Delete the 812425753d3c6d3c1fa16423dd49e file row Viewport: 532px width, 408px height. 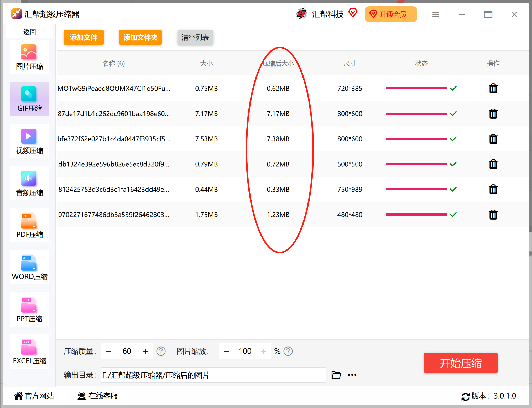(493, 189)
